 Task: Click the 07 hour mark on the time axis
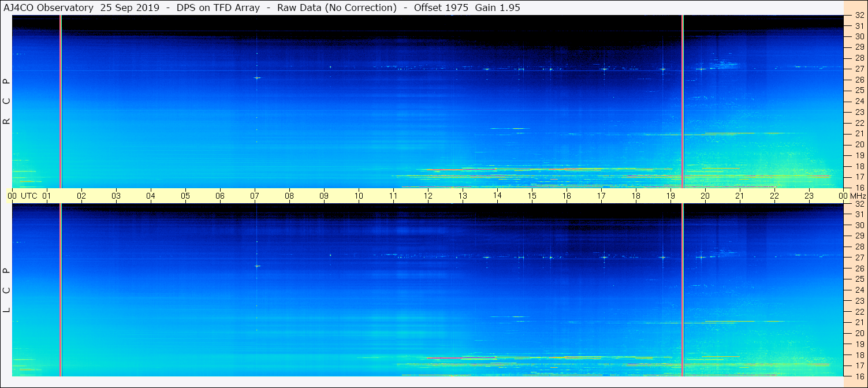[x=255, y=196]
